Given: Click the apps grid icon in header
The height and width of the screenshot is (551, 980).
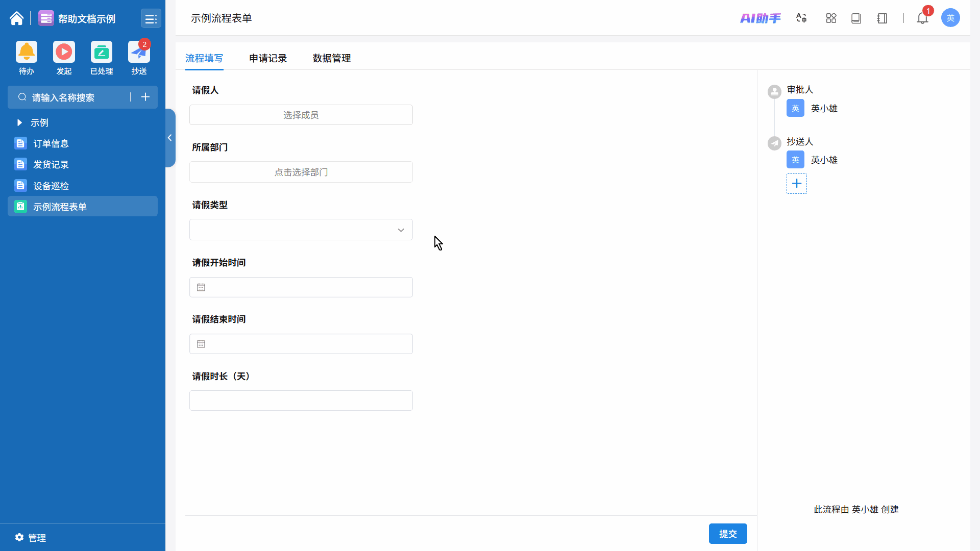Looking at the screenshot, I should click(831, 18).
